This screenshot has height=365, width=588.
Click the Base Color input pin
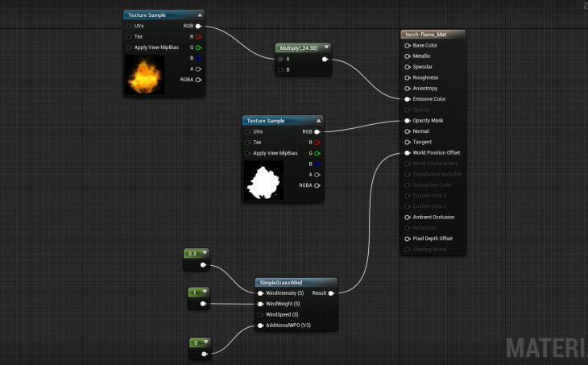point(407,45)
